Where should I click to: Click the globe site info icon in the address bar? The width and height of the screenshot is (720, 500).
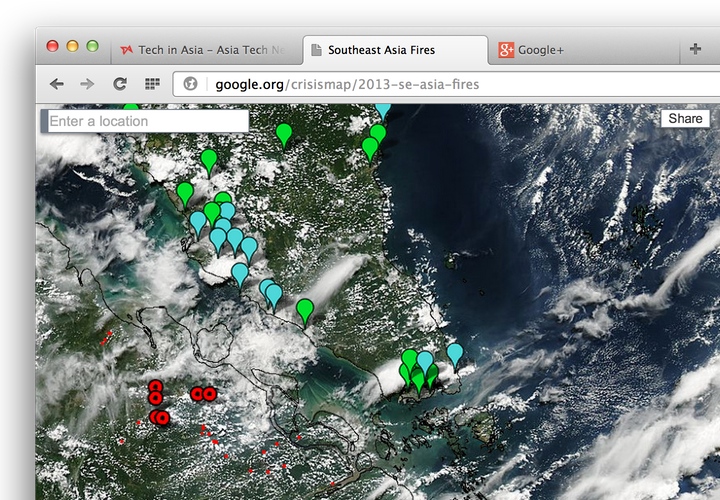pos(190,84)
